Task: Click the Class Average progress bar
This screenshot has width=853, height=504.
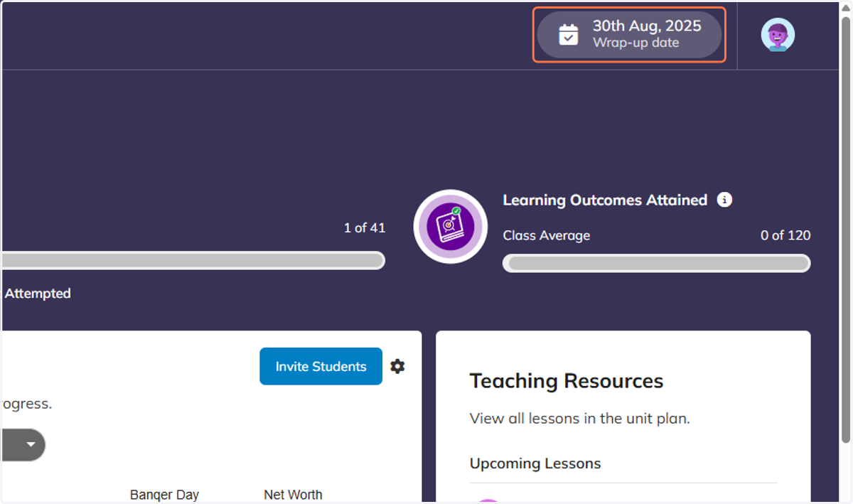Action: click(x=656, y=263)
